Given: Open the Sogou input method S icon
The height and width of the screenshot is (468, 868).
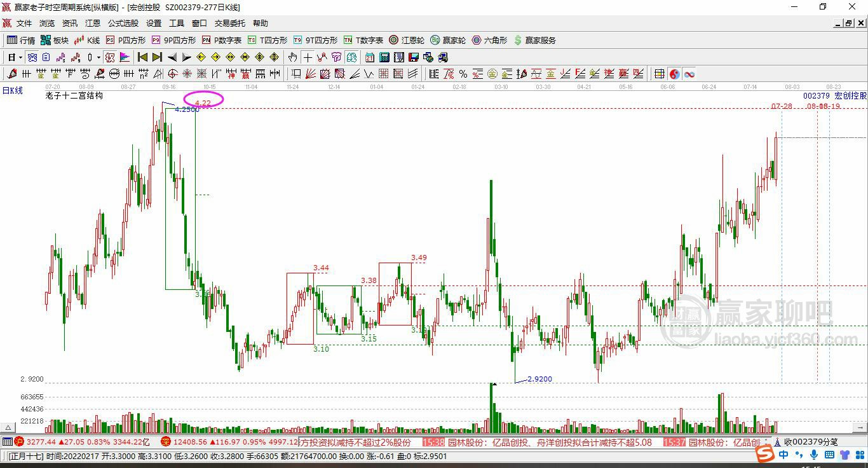Looking at the screenshot, I should click(764, 455).
